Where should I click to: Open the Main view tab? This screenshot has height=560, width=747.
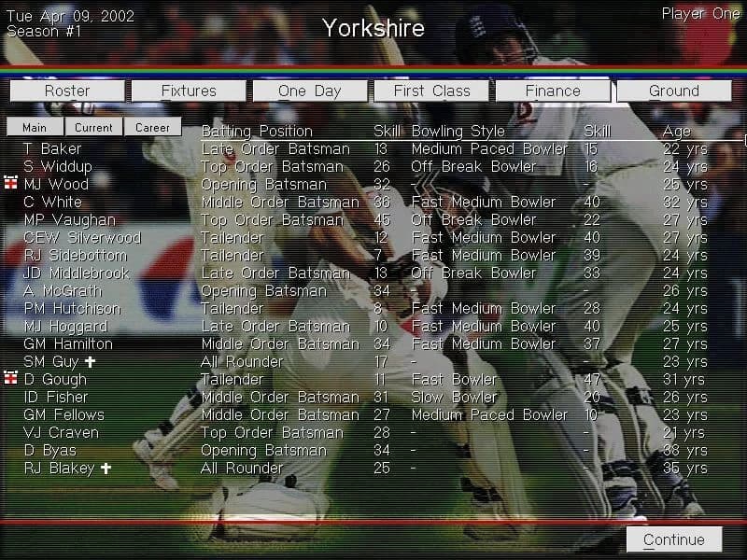click(x=35, y=126)
